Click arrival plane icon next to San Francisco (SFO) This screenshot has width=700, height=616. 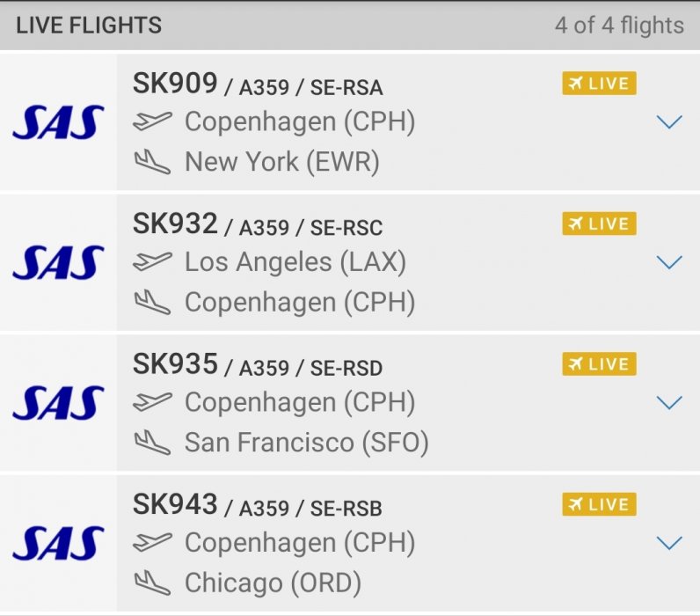pyautogui.click(x=152, y=443)
